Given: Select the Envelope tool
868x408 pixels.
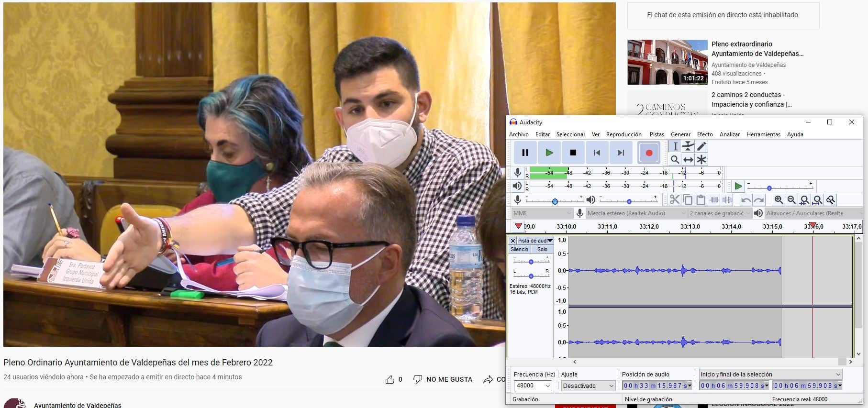Looking at the screenshot, I should pos(688,146).
